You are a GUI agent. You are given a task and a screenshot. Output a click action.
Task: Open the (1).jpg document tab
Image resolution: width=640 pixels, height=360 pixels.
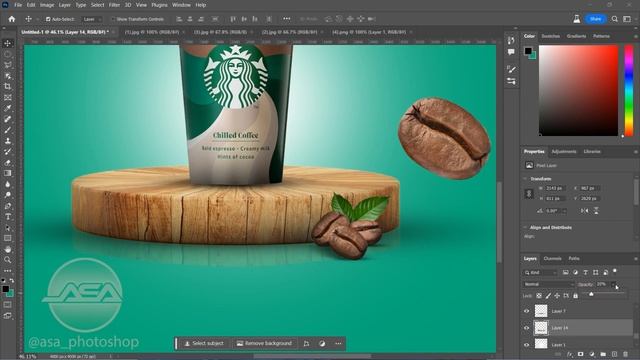pos(152,32)
